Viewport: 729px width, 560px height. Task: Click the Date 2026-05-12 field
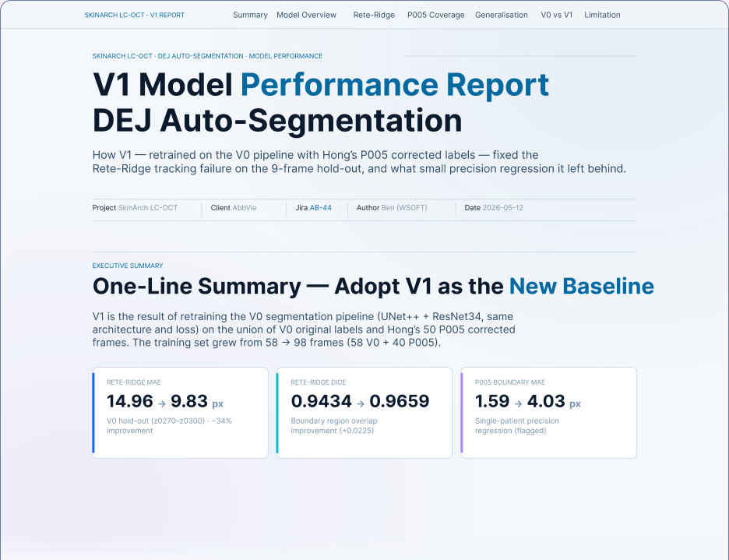tap(494, 208)
